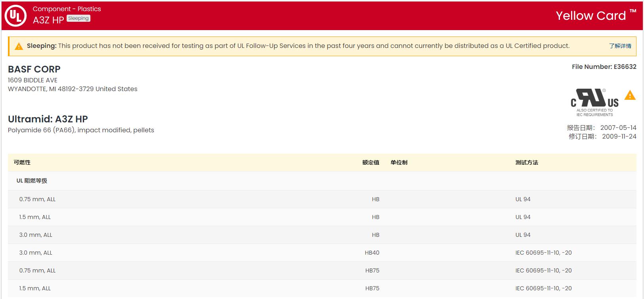Screen dimensions: 644x299
Task: Click IEC 60695-11-10, -20 in the HB40 row
Action: pyautogui.click(x=543, y=253)
